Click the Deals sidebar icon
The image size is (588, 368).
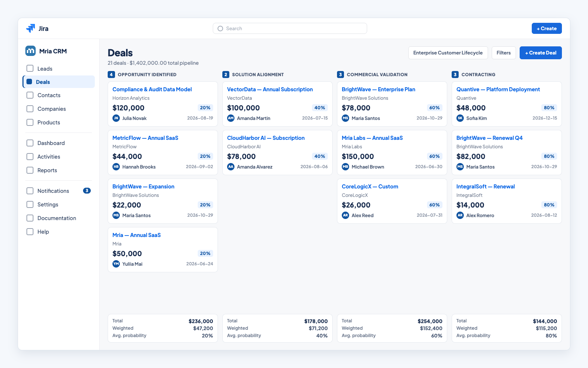[x=29, y=82]
